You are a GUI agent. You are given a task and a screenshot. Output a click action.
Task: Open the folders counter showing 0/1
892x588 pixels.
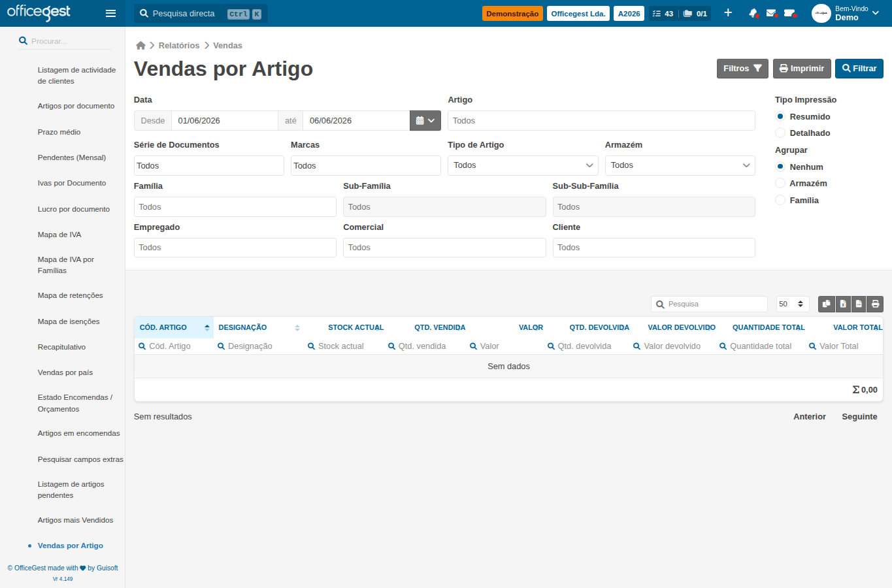695,13
